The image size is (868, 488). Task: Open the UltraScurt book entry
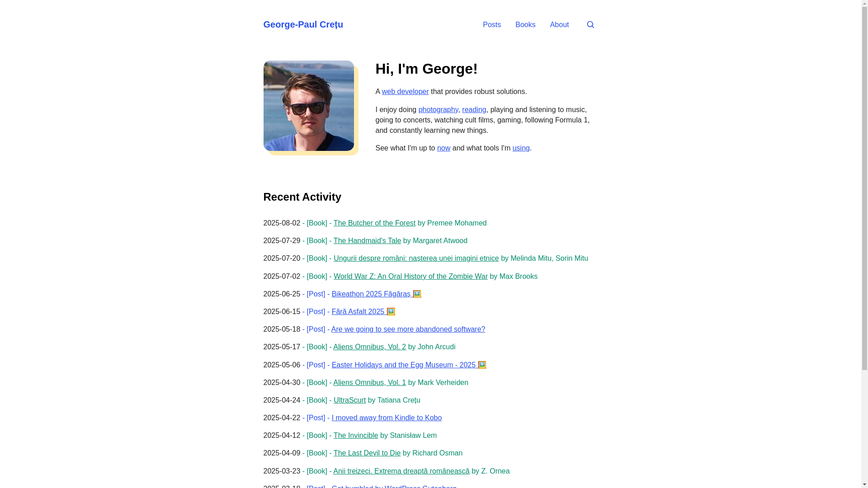click(x=349, y=400)
